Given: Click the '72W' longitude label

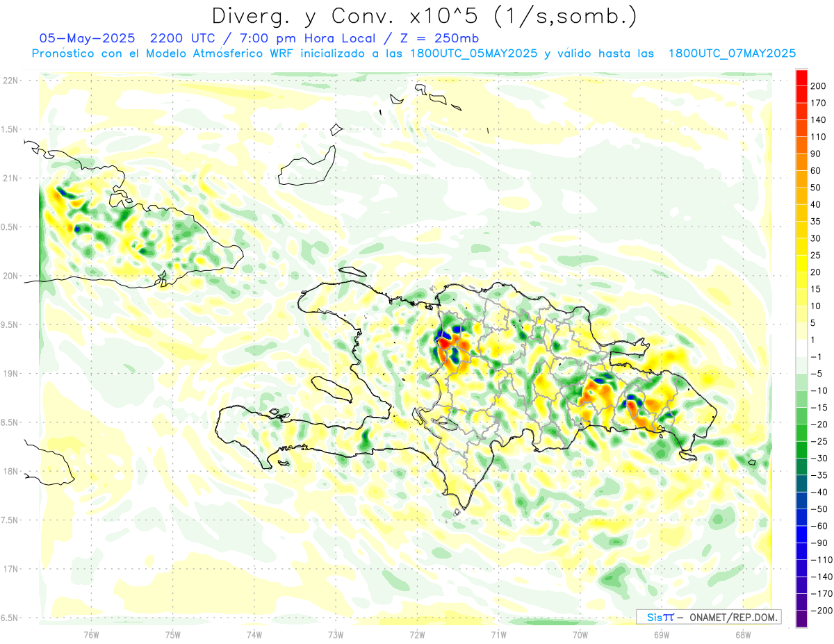Looking at the screenshot, I should pos(417,635).
